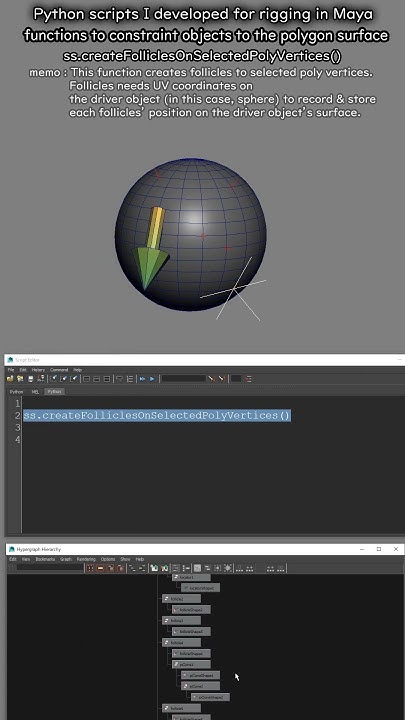The width and height of the screenshot is (405, 720).
Task: Open the Edit menu in Script Editor
Action: click(x=23, y=370)
